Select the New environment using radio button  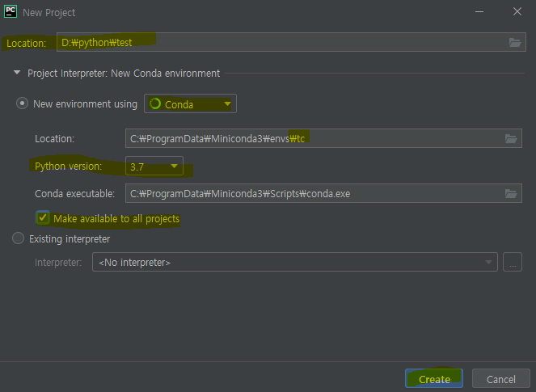[22, 103]
